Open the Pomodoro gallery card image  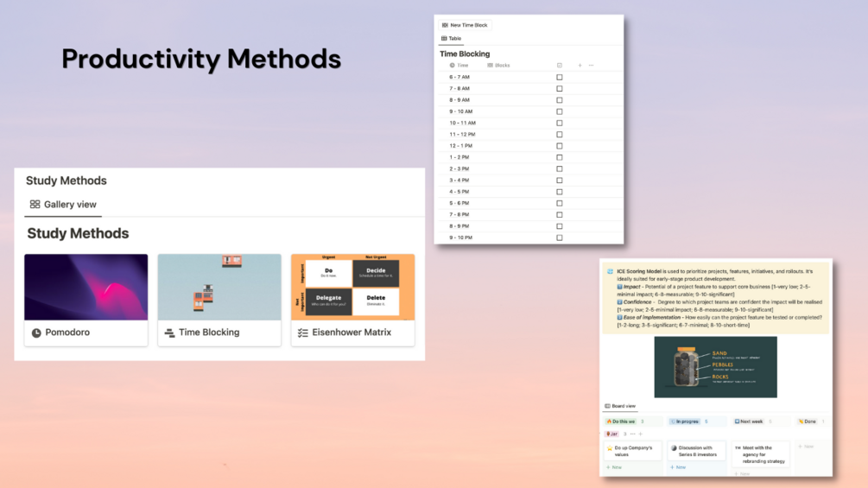coord(86,287)
